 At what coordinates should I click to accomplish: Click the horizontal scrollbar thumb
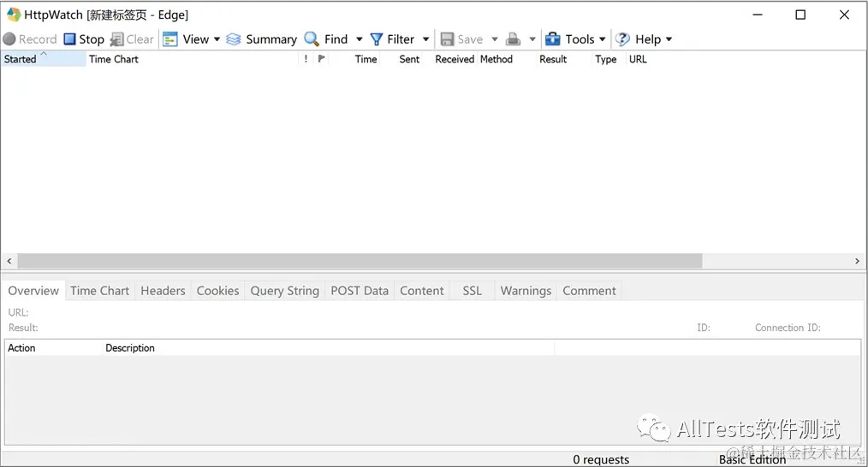[x=360, y=261]
